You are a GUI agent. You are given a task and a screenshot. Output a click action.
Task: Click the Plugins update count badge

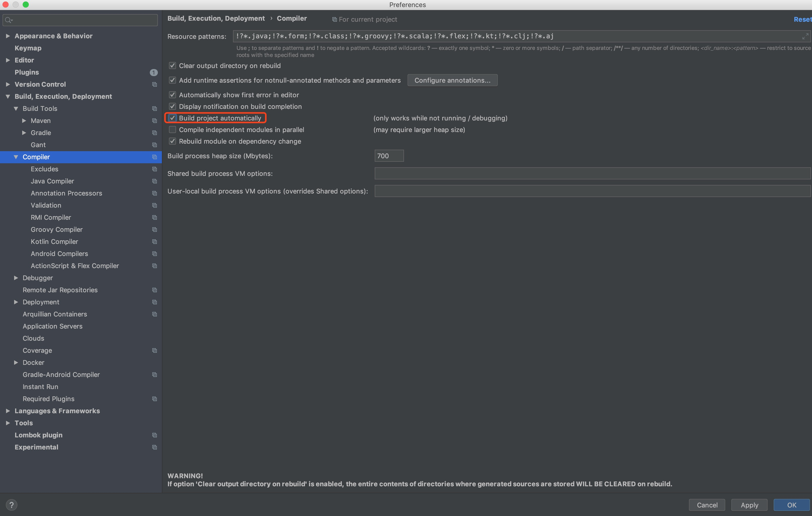click(153, 72)
